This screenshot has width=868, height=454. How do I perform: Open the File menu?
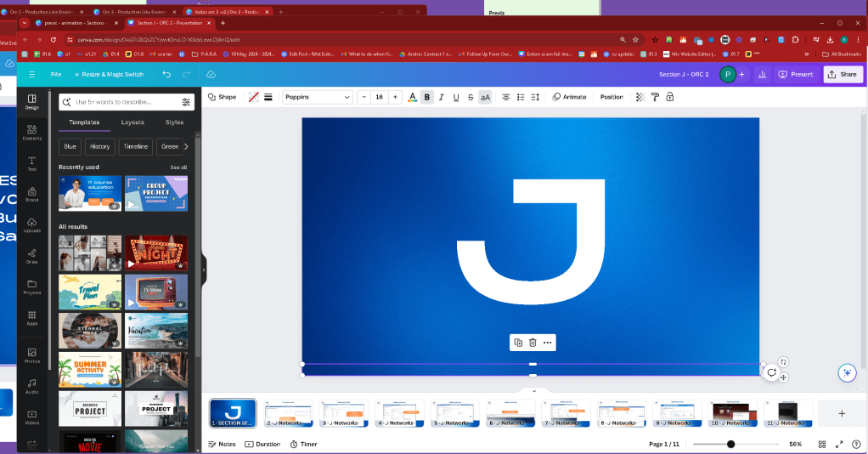[56, 74]
